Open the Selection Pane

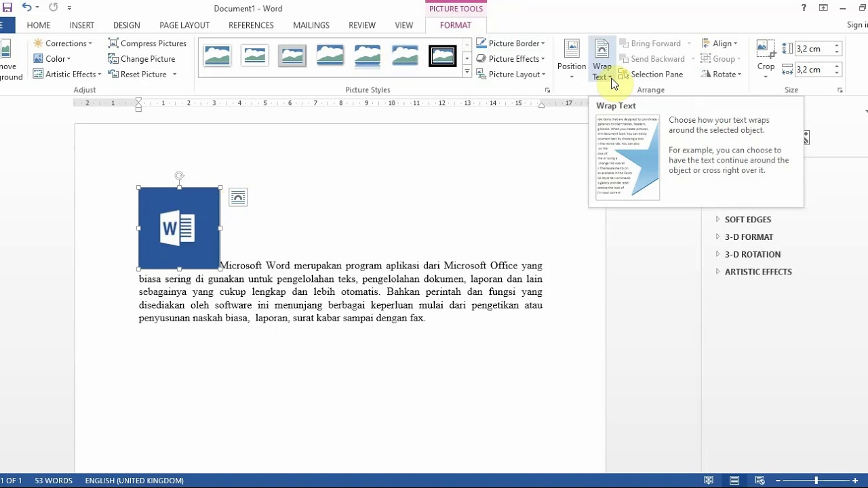pyautogui.click(x=650, y=75)
